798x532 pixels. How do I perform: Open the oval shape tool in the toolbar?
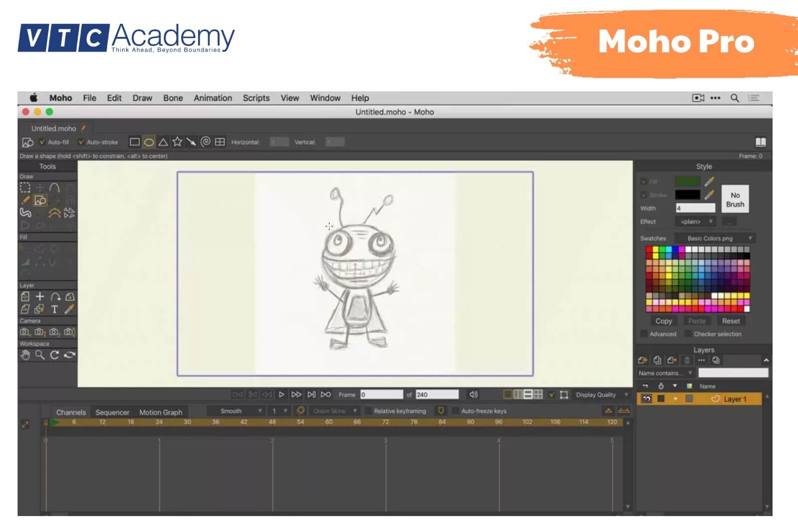point(150,142)
